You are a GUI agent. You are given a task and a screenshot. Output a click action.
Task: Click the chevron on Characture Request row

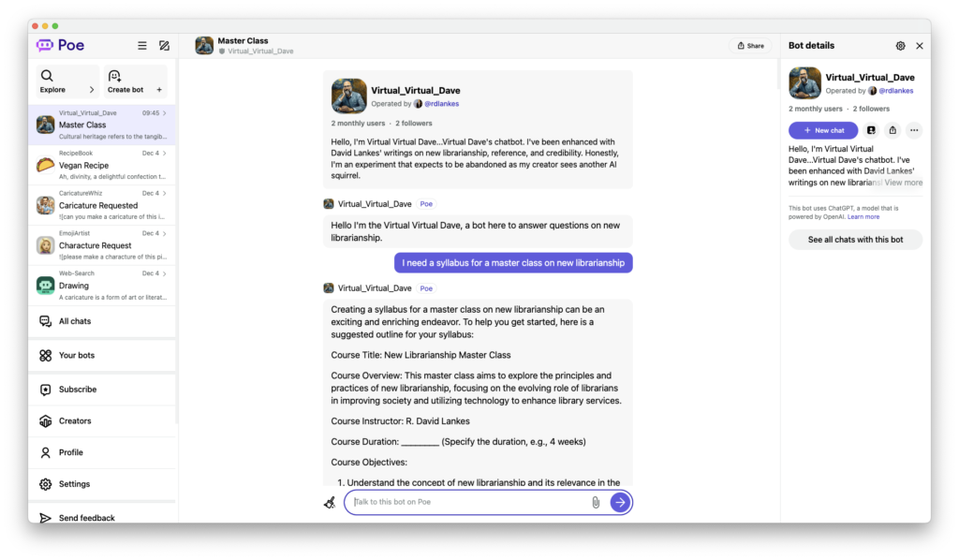point(165,233)
